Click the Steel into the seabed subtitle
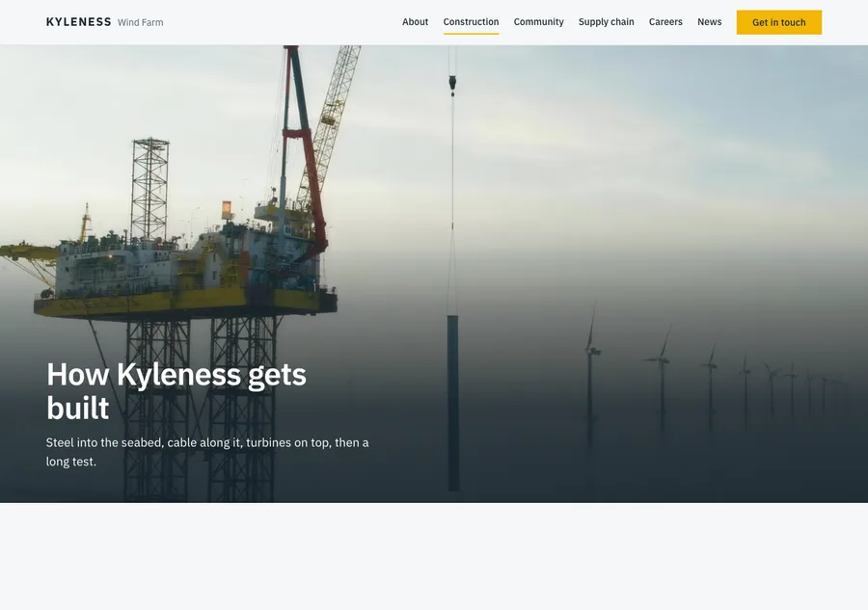Viewport: 868px width, 610px height. pos(207,452)
